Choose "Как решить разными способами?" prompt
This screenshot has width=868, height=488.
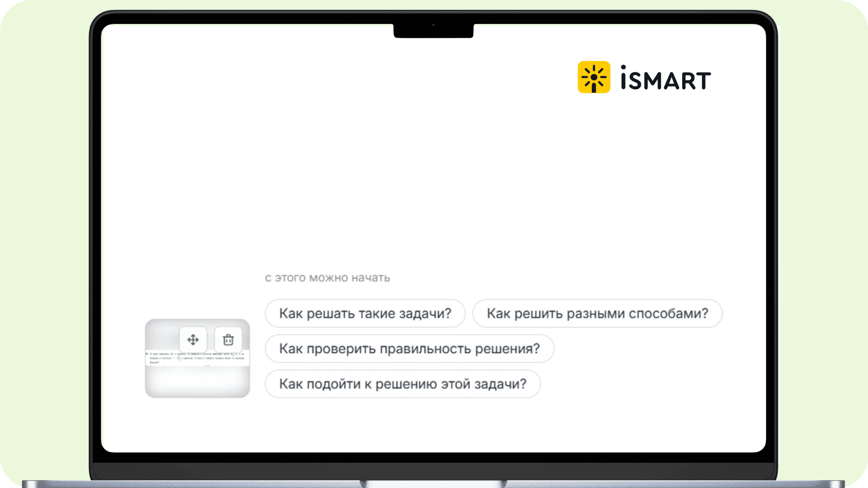[597, 313]
